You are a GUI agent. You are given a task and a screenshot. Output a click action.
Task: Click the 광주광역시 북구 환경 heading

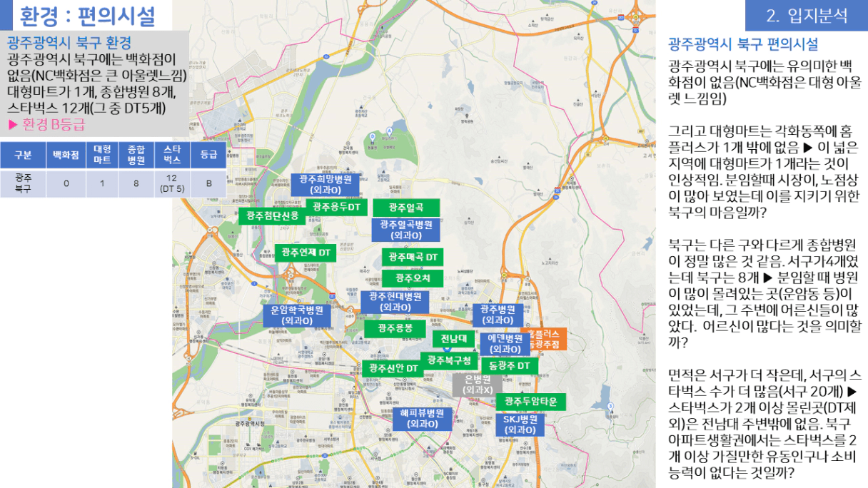pos(69,42)
